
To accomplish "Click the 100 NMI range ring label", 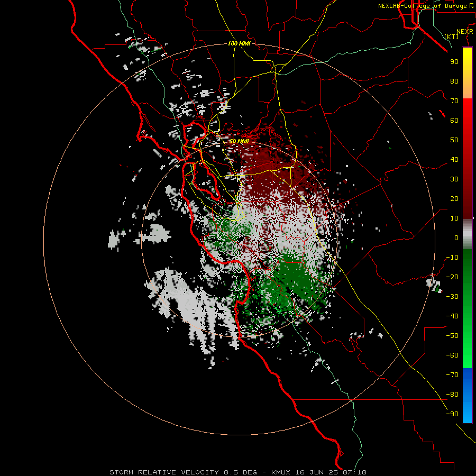I will click(239, 43).
